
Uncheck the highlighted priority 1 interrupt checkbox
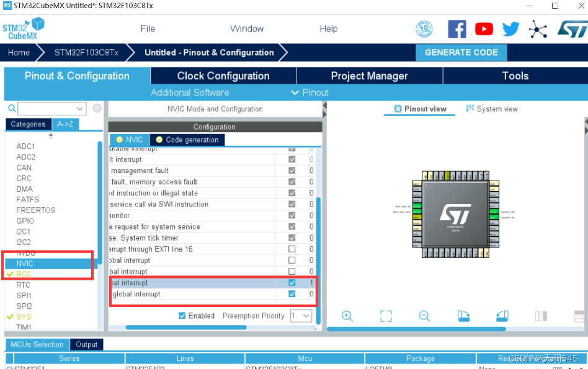292,283
